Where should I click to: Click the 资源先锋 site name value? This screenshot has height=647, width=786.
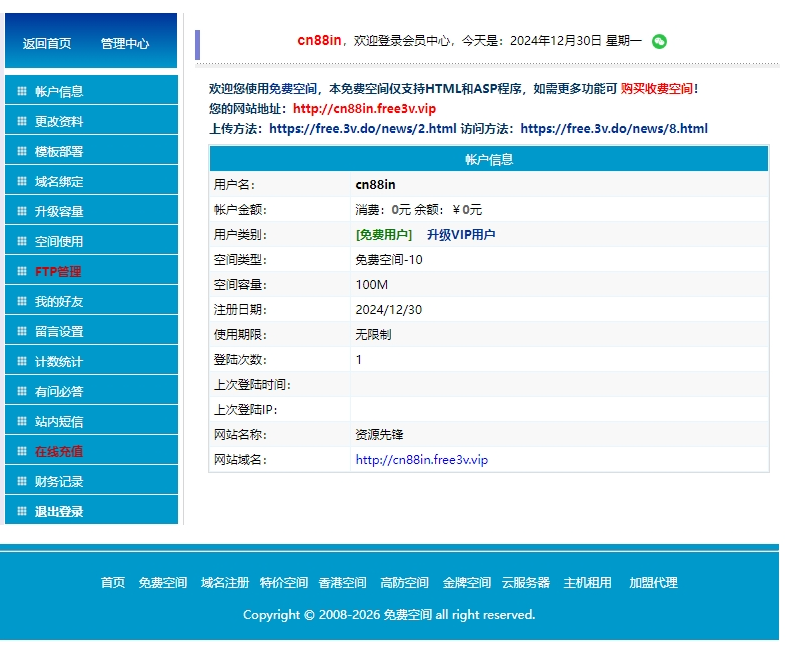click(379, 435)
